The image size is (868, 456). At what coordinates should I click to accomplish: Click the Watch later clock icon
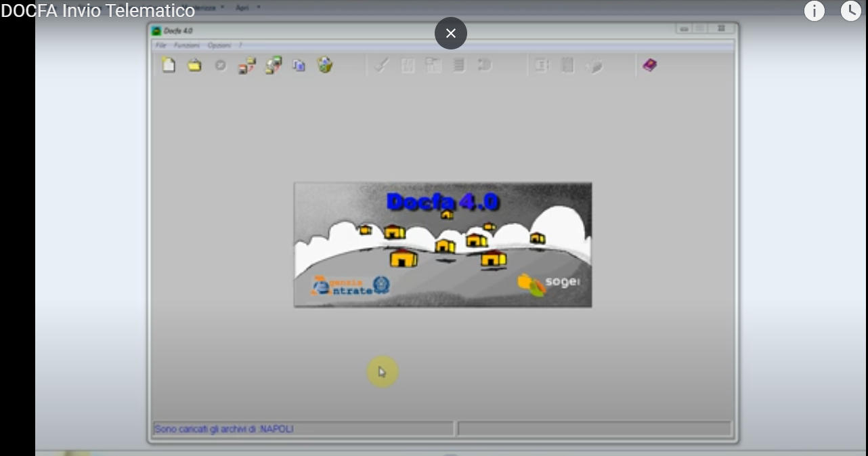tap(851, 11)
